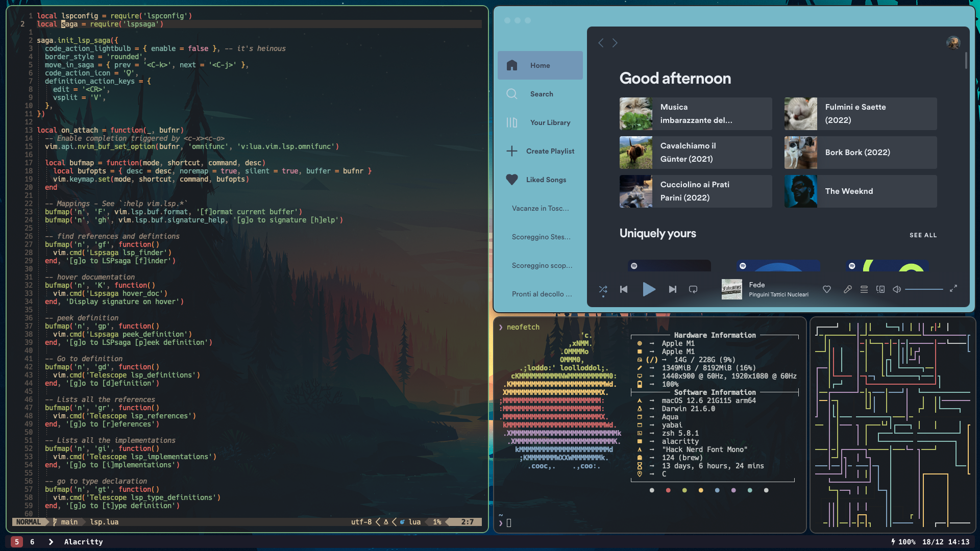Select workspace 5 in the bottom bar

17,542
